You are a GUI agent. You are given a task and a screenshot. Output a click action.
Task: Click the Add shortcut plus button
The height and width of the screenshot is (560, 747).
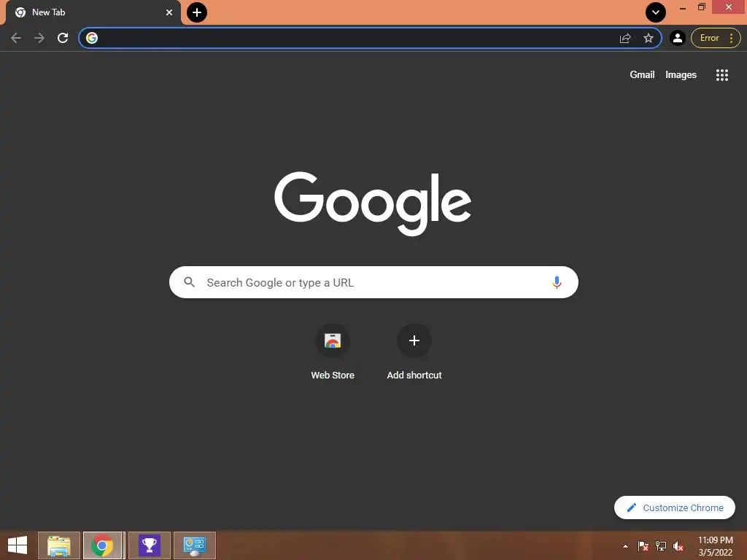click(414, 341)
